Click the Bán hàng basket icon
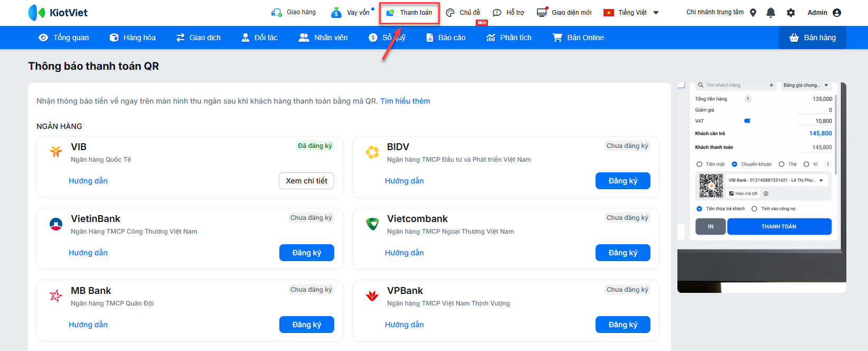This screenshot has width=868, height=351. [794, 38]
